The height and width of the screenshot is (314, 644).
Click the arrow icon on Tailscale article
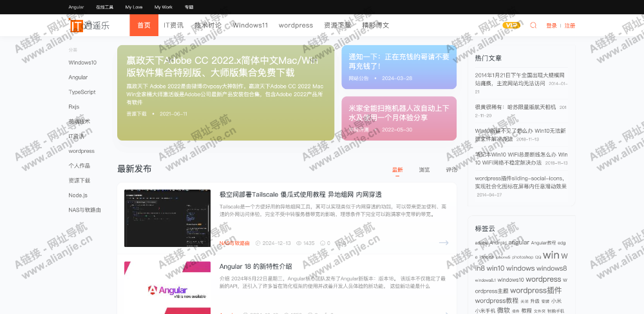point(444,243)
